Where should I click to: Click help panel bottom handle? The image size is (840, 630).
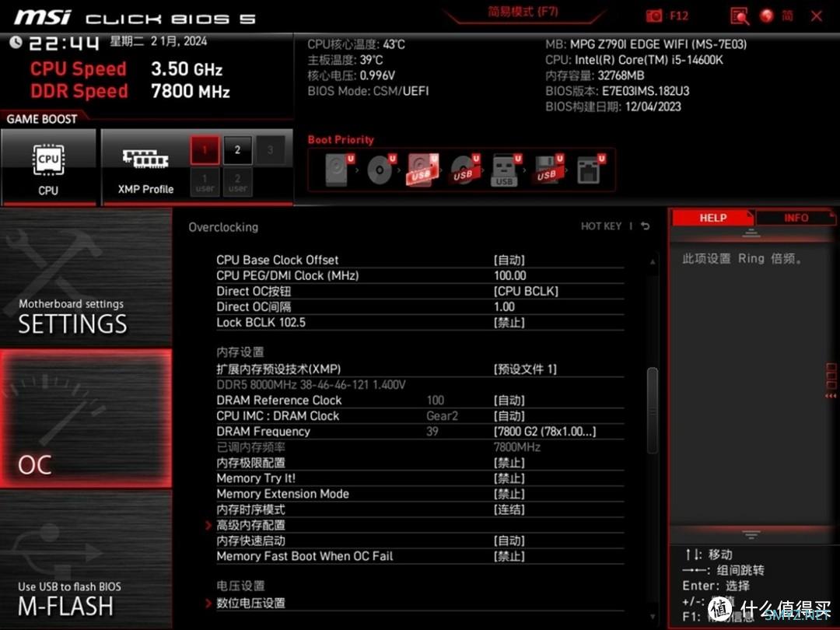[x=751, y=534]
